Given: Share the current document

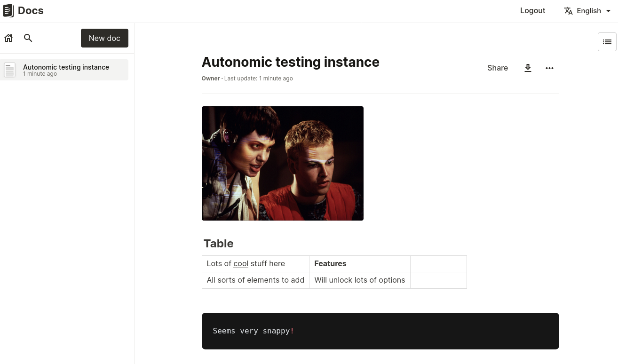Looking at the screenshot, I should [497, 68].
